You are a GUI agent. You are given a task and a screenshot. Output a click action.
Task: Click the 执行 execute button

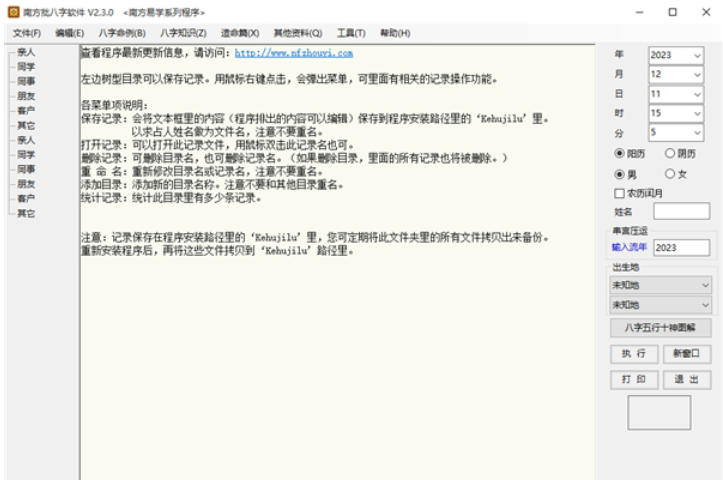pos(634,354)
